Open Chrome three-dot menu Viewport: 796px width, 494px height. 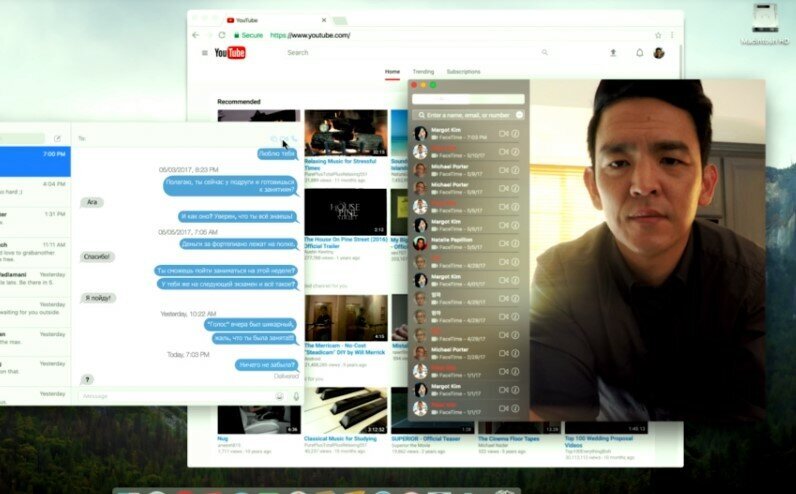click(672, 35)
